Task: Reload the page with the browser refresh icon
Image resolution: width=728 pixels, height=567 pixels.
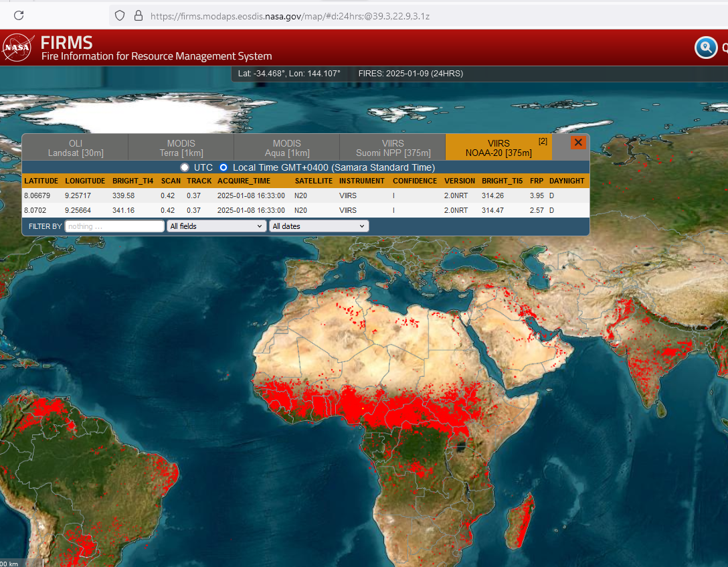Action: point(19,15)
